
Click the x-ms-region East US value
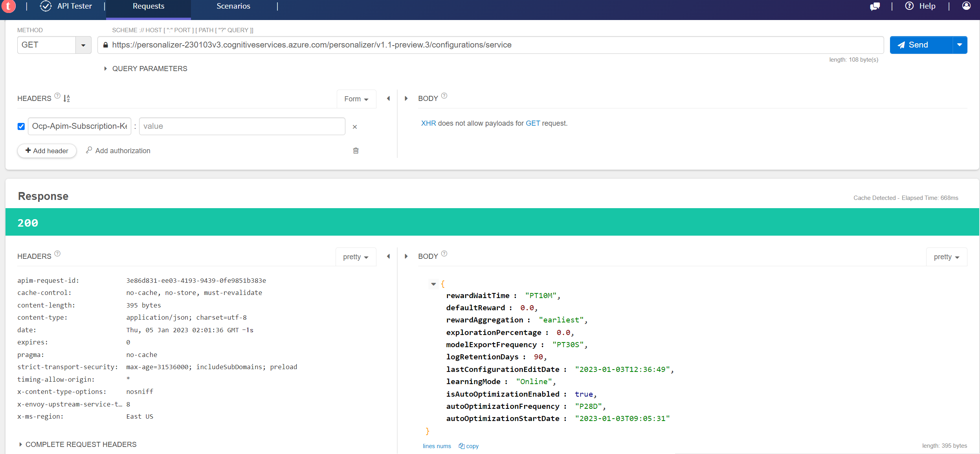[139, 416]
